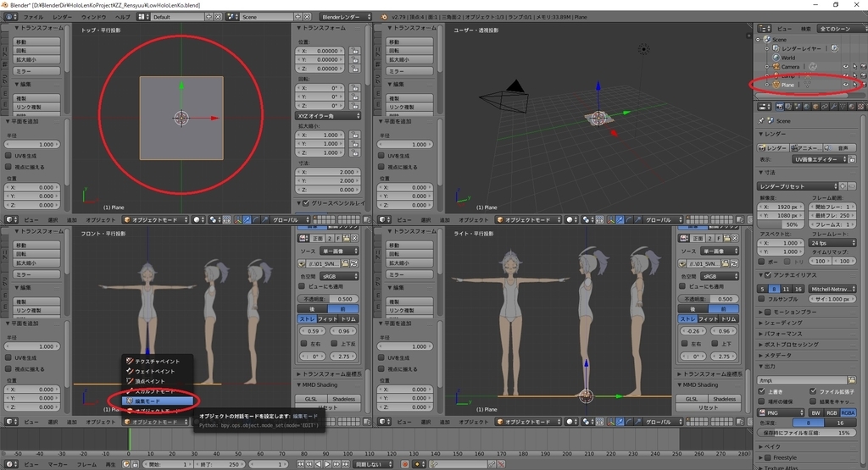The height and width of the screenshot is (470, 868).
Task: Open the ヘルプ menu in the top bar
Action: [x=122, y=17]
